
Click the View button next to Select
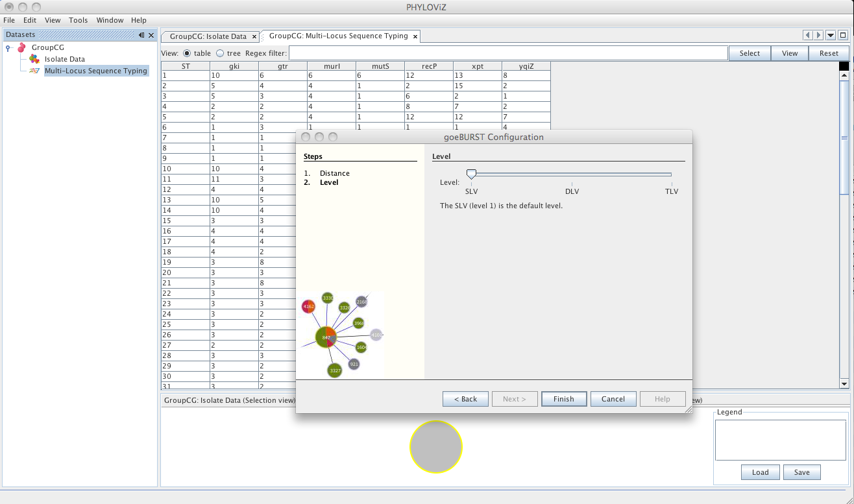[790, 53]
